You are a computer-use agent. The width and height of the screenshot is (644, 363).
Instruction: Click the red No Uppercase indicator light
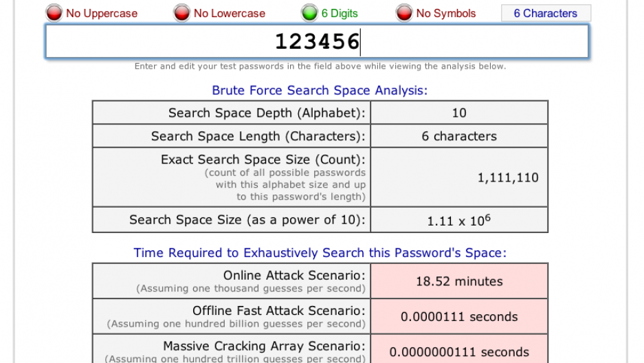tap(54, 13)
